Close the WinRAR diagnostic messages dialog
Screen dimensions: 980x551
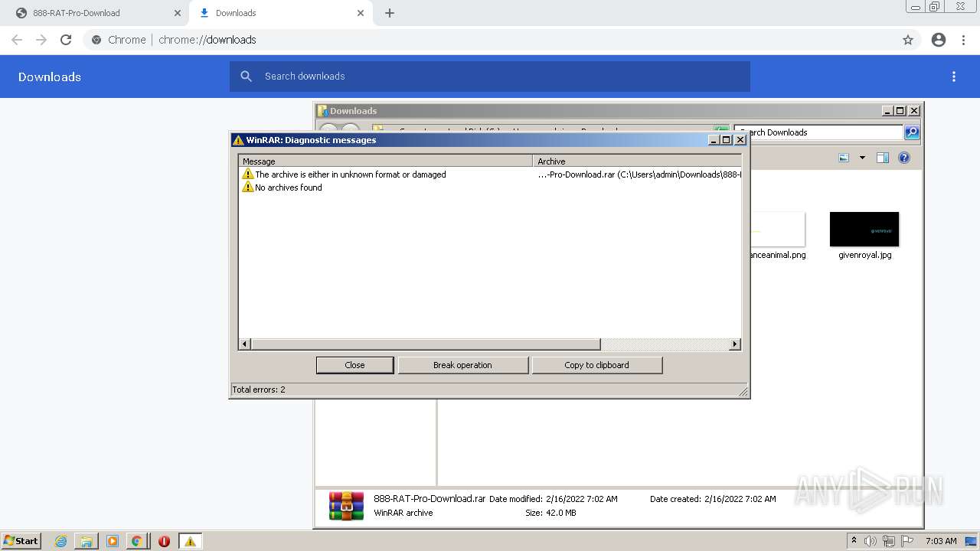tap(354, 365)
